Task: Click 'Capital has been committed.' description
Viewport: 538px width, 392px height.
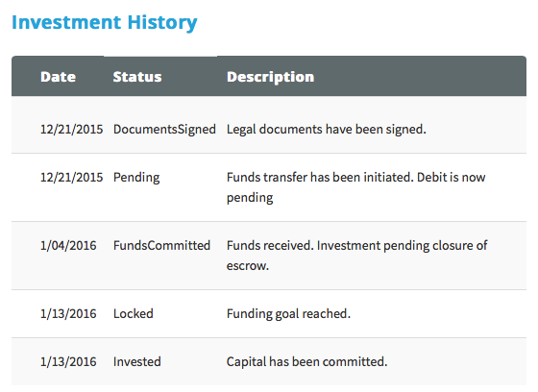Action: pos(306,361)
